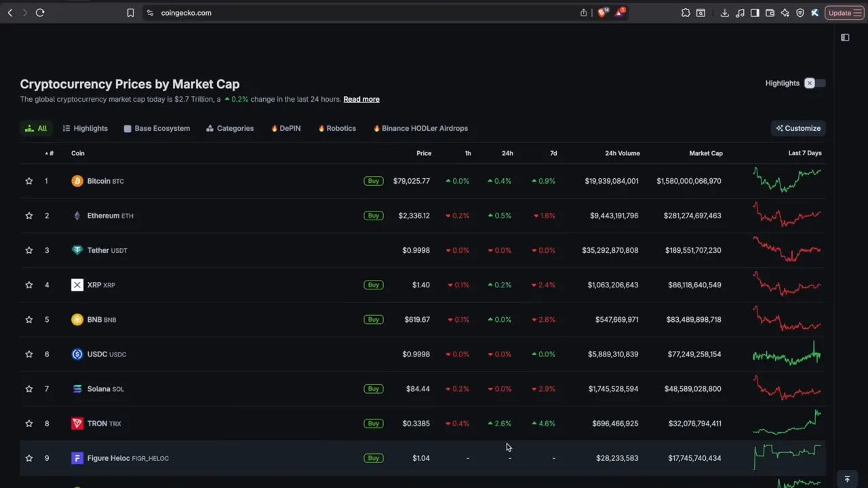Viewport: 868px width, 488px height.
Task: Open the sidebar layout icon at right edge
Action: 845,37
